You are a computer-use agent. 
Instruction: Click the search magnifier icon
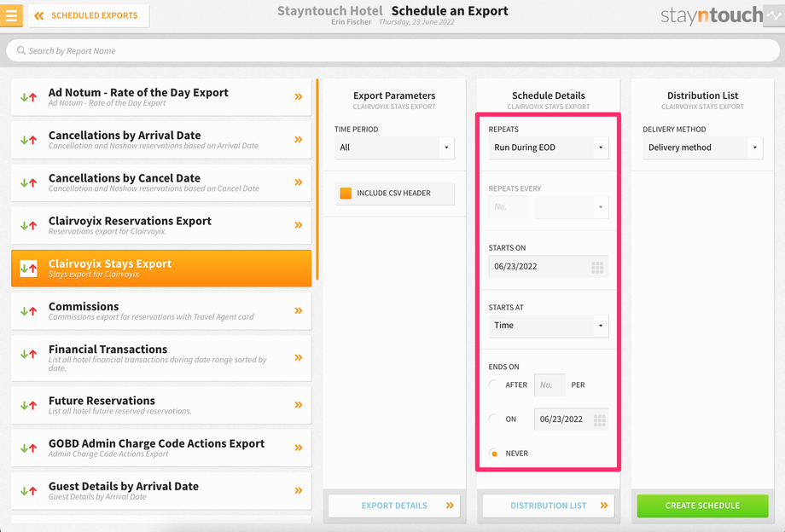[x=21, y=50]
